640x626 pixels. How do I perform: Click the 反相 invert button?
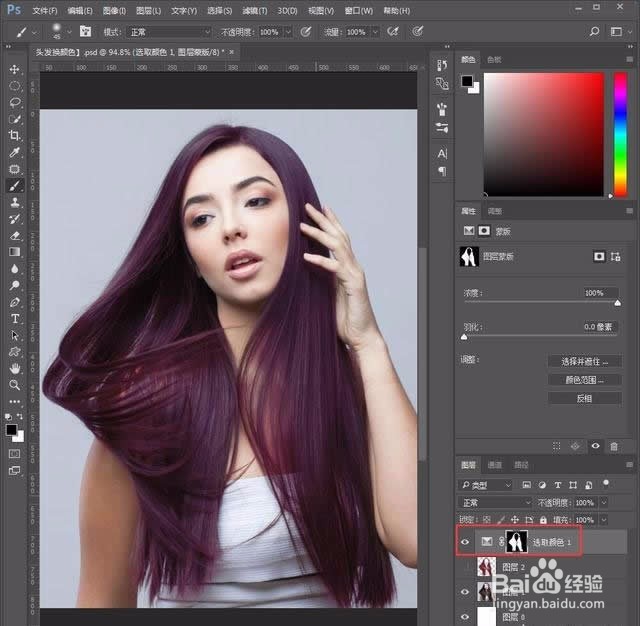tap(584, 398)
